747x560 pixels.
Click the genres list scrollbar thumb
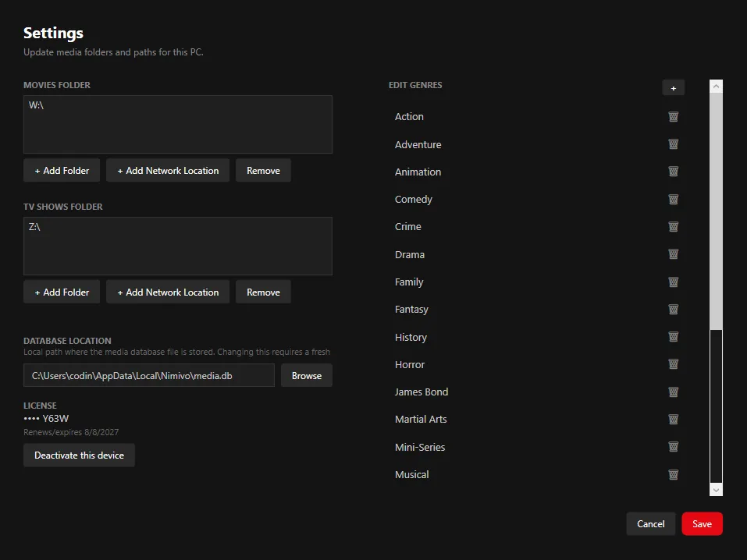(716, 211)
